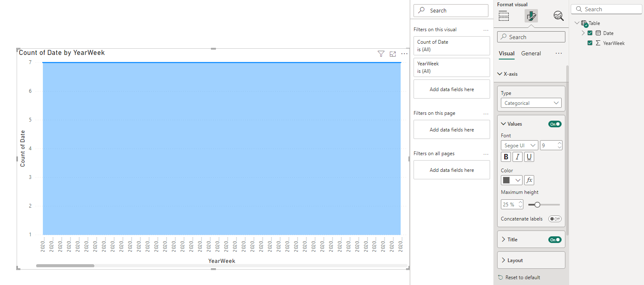Viewport: 644px width, 285px height.
Task: Turn off the Values toggle
Action: (555, 124)
